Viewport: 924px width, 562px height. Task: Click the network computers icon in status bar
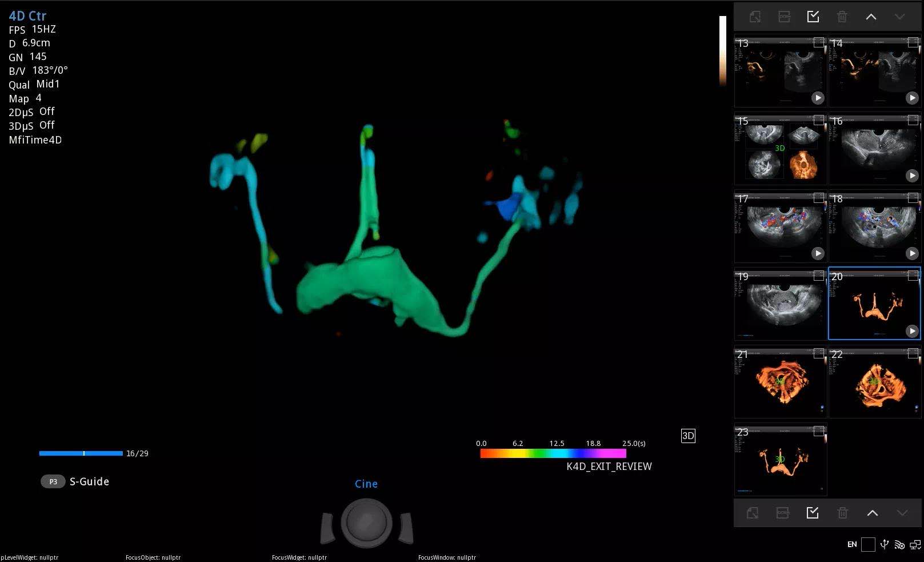coord(915,544)
